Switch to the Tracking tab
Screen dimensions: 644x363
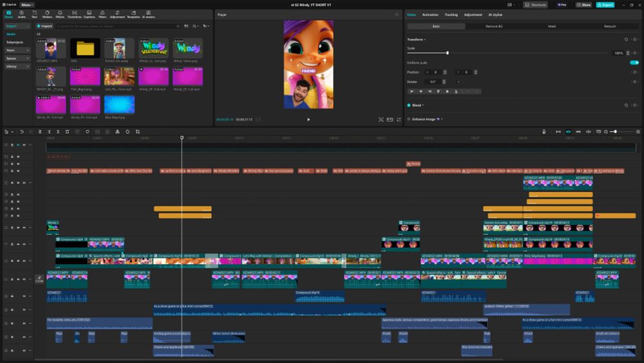click(451, 14)
